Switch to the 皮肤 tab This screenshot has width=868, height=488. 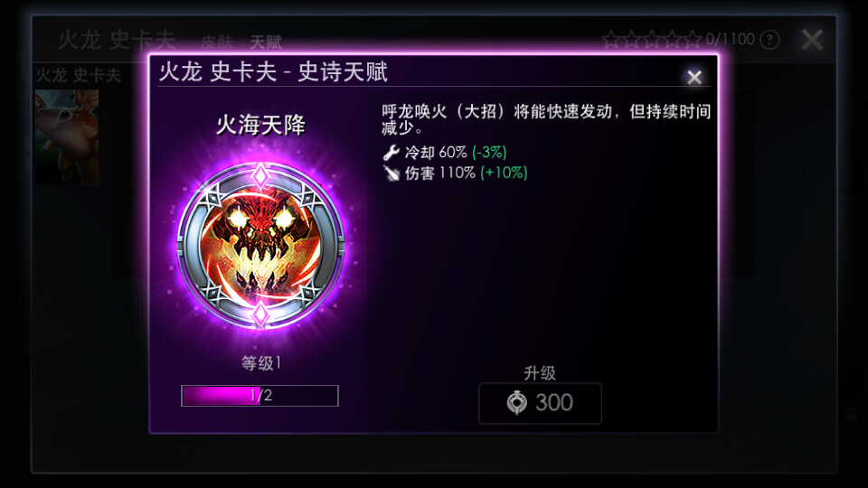[x=217, y=42]
